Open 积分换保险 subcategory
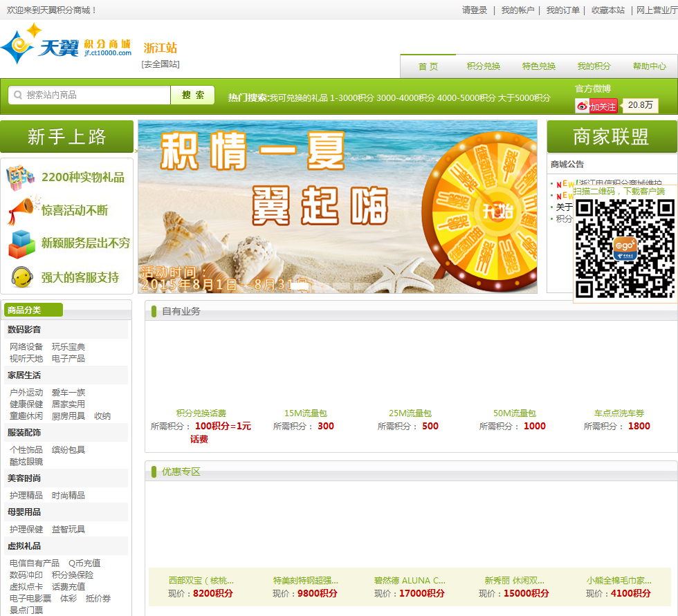The image size is (678, 616). pos(73,575)
